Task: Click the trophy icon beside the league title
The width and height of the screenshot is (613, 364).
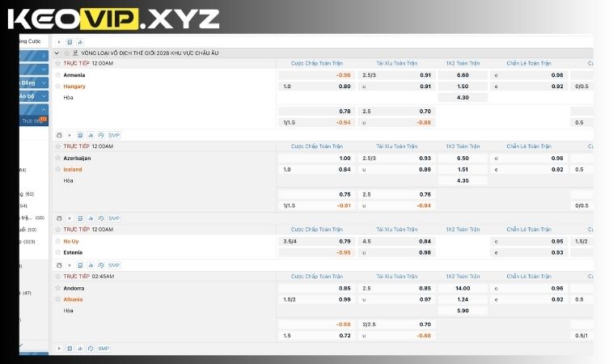Action: [x=75, y=53]
